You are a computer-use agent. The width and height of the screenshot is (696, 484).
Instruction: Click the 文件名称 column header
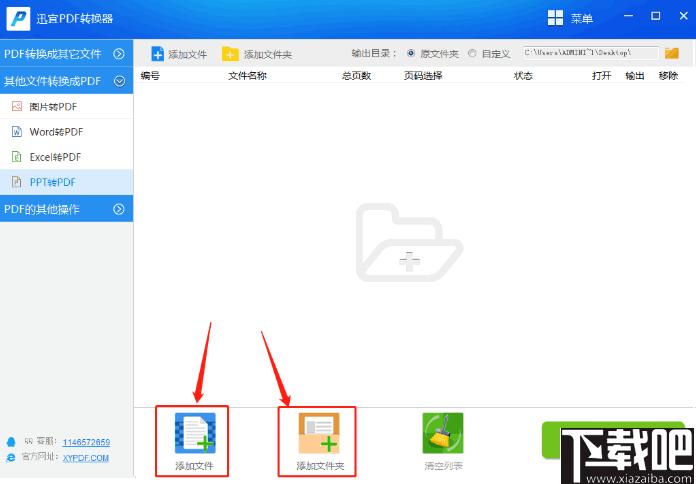tap(247, 75)
